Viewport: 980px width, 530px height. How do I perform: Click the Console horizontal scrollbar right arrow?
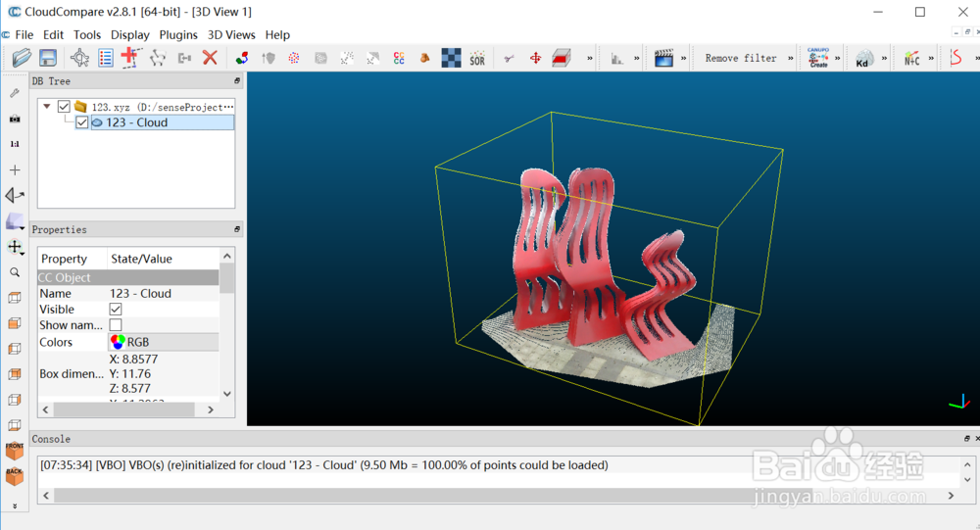tap(952, 496)
